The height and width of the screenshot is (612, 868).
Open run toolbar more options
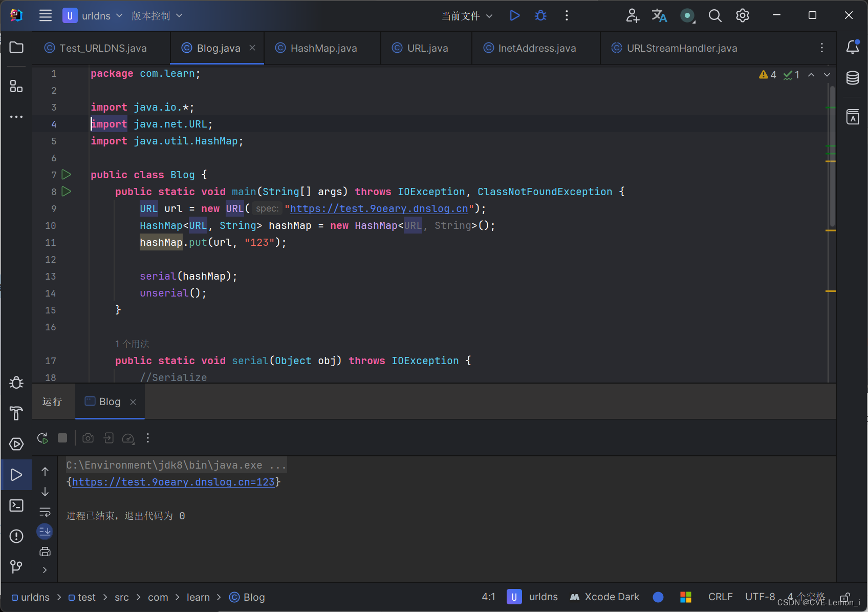(148, 438)
